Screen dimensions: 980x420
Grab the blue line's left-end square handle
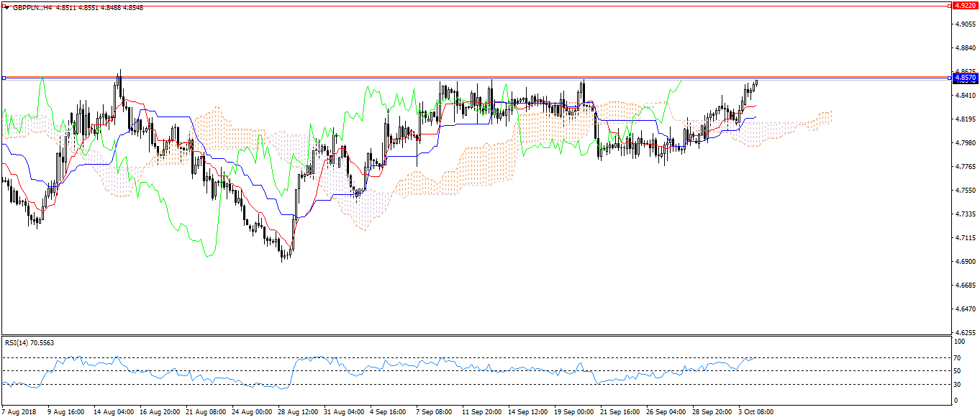point(3,78)
